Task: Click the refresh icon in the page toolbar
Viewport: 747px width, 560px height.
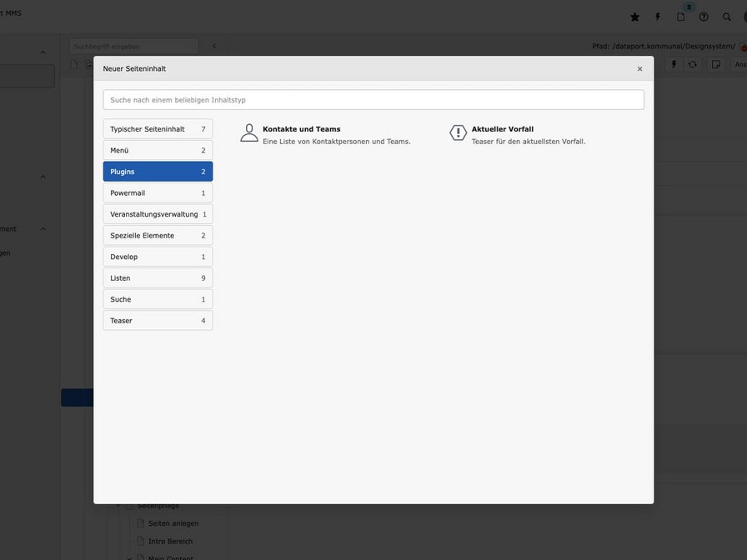Action: click(x=693, y=64)
